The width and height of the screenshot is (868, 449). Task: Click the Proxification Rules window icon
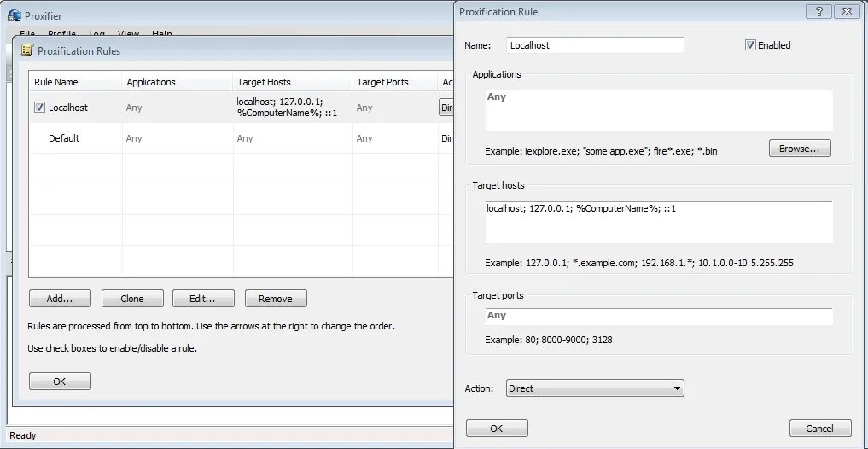tap(26, 50)
